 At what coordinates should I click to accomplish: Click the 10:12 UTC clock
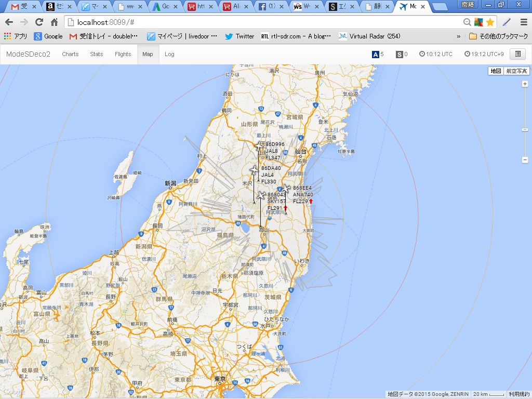pyautogui.click(x=436, y=54)
